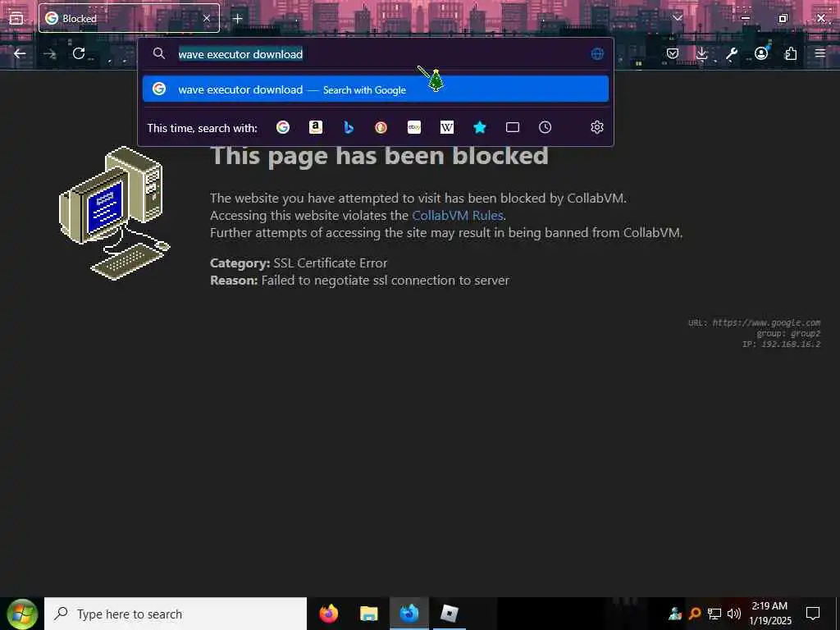Click the 'Category: SSL Certificate Error' text
840x630 pixels.
[299, 263]
